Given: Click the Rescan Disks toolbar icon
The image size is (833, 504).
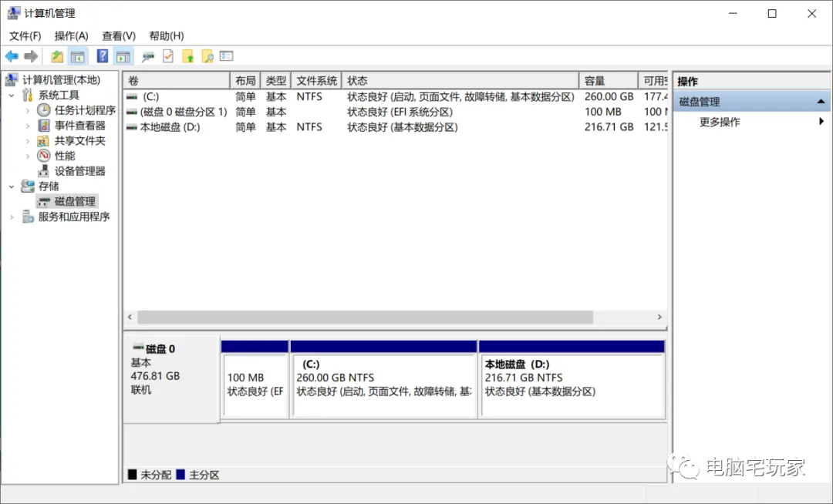Looking at the screenshot, I should 148,55.
